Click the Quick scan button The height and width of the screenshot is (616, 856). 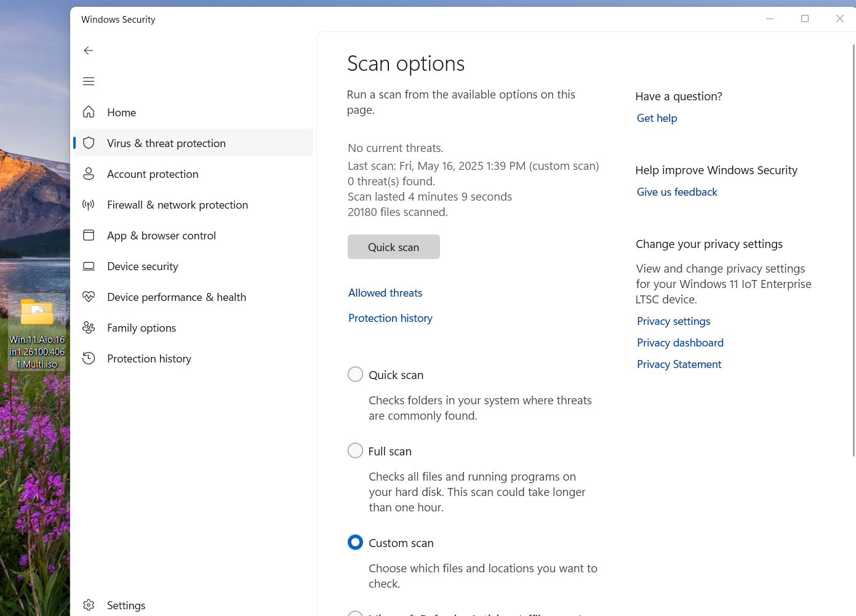(x=394, y=247)
